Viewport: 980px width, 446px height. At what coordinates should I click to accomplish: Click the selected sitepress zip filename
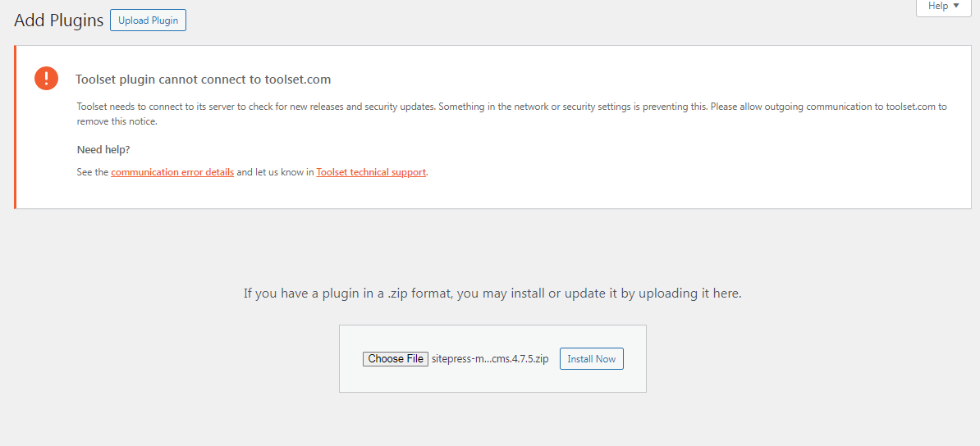(x=490, y=358)
